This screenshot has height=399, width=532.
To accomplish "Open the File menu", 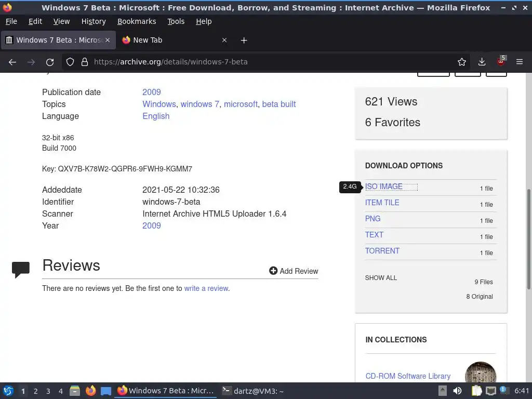I will click(x=11, y=21).
